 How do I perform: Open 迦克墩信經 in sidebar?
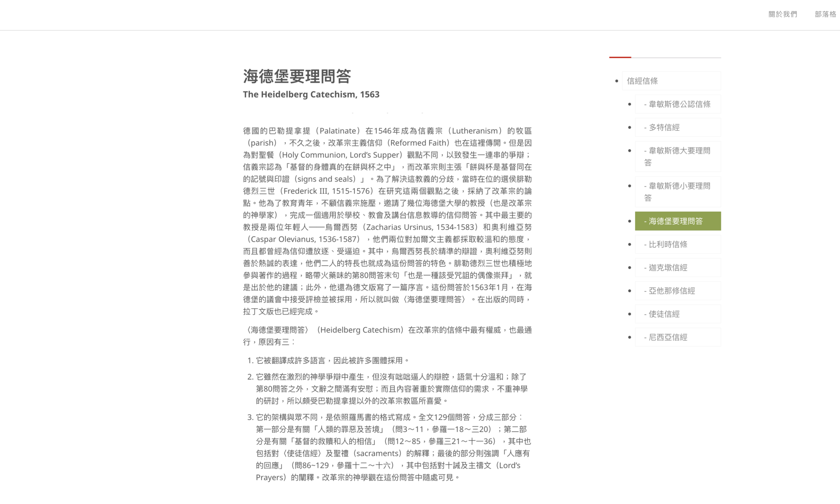point(678,268)
